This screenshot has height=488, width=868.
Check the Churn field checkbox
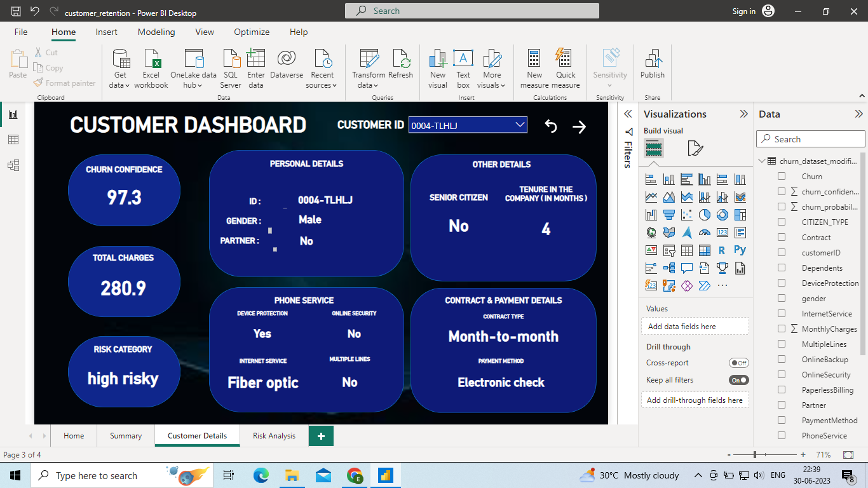click(781, 176)
